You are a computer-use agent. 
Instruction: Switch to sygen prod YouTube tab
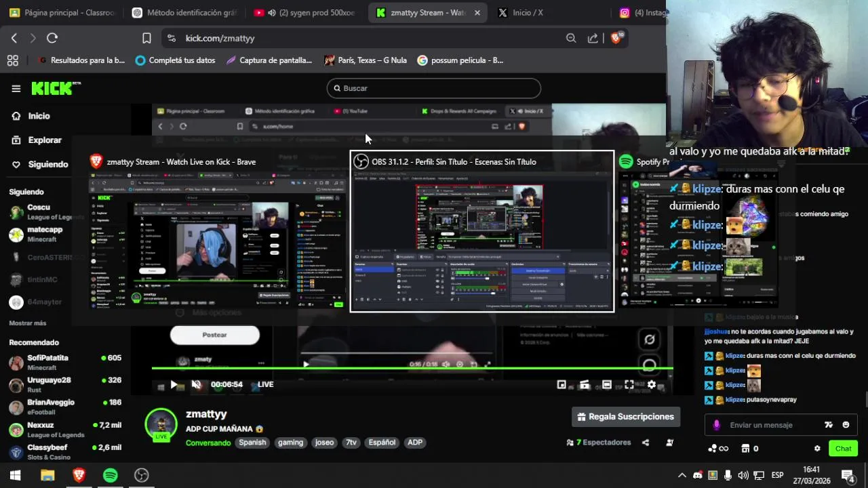(305, 12)
